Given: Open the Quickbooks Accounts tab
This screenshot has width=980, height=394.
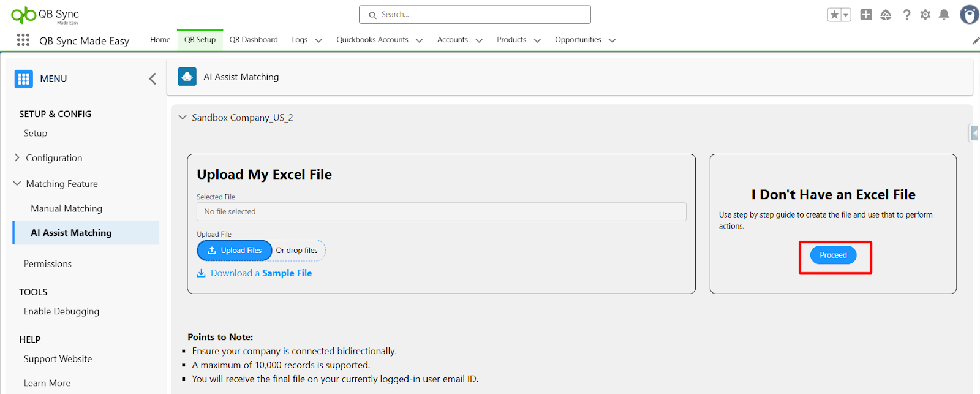Looking at the screenshot, I should pyautogui.click(x=372, y=40).
